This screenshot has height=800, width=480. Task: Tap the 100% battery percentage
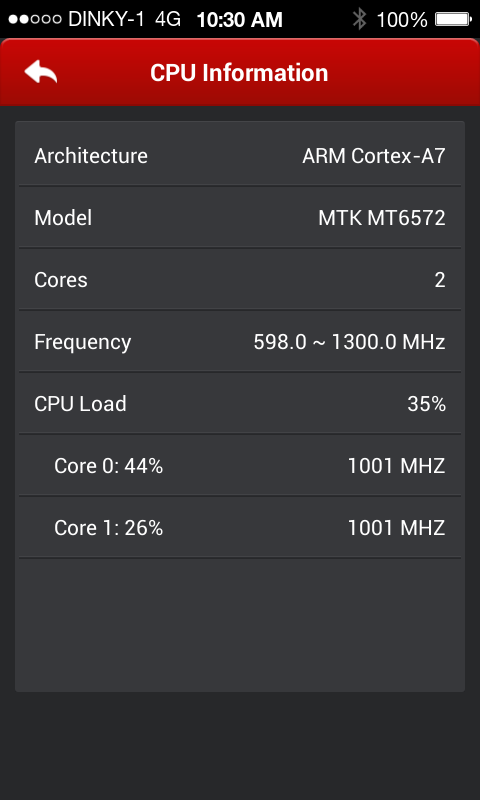point(401,19)
